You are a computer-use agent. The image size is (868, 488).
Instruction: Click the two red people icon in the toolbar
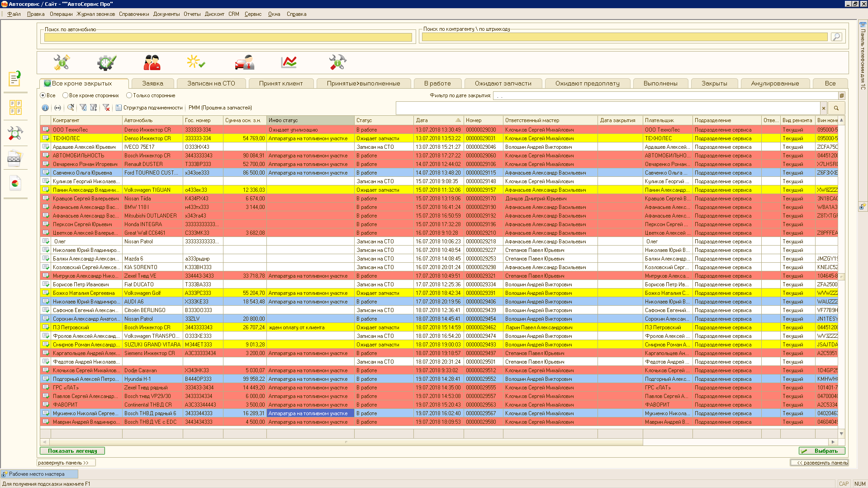[152, 62]
